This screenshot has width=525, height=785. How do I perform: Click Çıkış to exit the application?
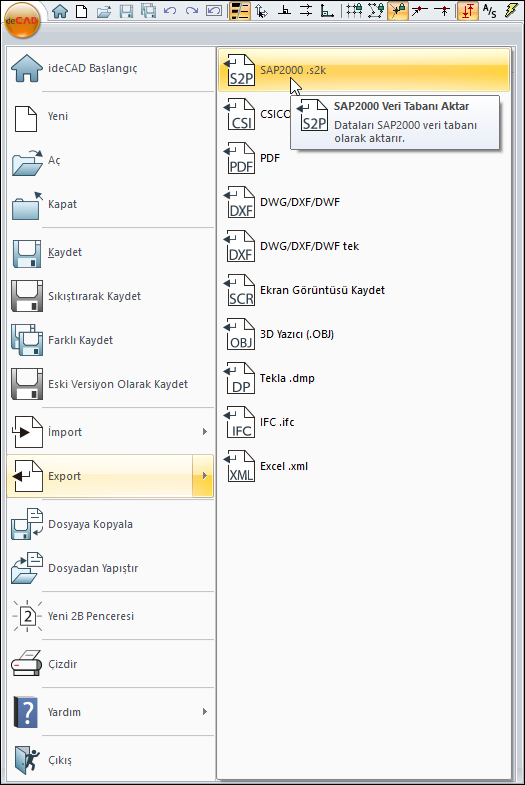pyautogui.click(x=111, y=760)
